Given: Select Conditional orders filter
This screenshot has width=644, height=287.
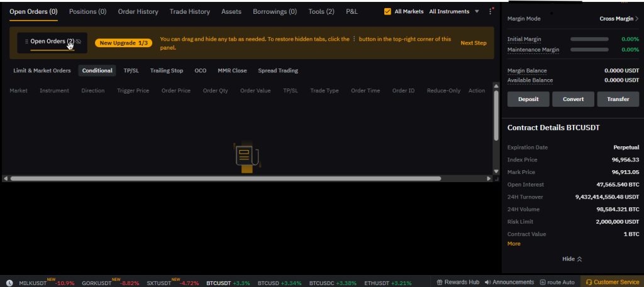Looking at the screenshot, I should coord(97,70).
